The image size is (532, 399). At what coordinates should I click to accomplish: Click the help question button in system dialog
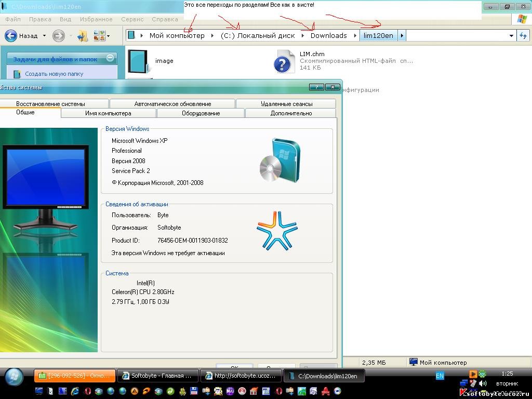click(x=316, y=87)
